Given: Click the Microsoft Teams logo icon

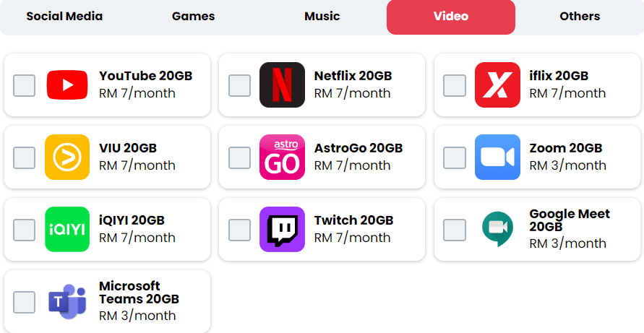Looking at the screenshot, I should click(67, 302).
